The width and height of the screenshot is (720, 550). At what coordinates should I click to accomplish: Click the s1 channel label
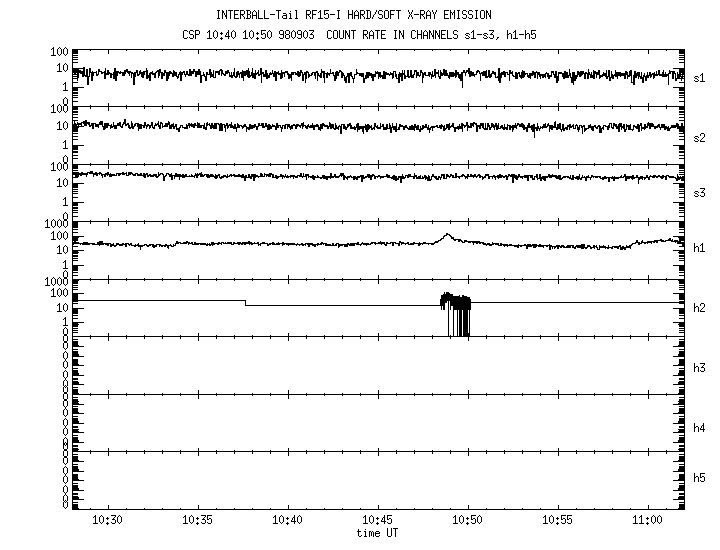pos(700,77)
